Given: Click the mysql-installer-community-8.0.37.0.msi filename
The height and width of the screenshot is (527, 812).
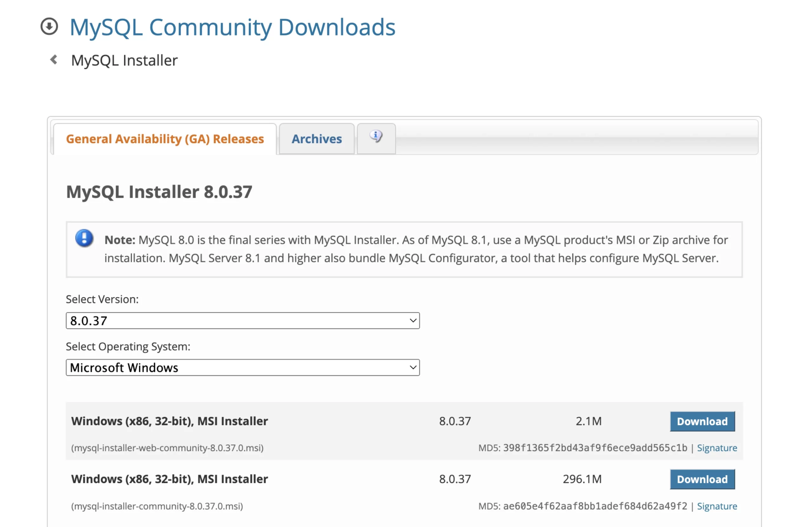Looking at the screenshot, I should pyautogui.click(x=157, y=506).
